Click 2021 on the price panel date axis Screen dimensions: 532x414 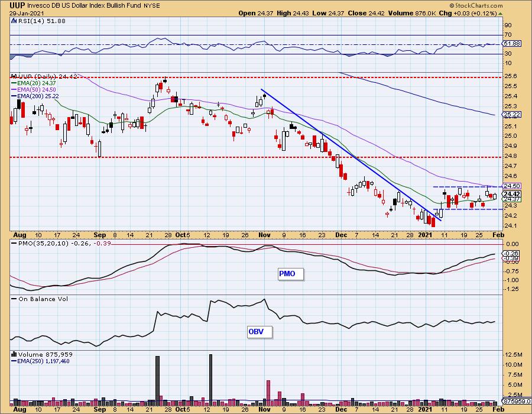[x=425, y=235]
